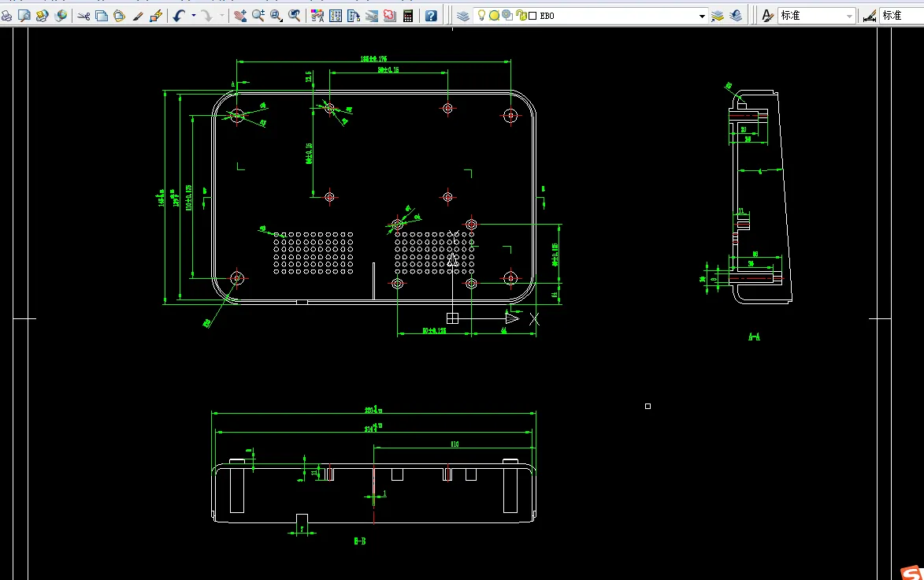Open Sheet Set Manager icon
Viewport: 924px width, 580px height.
pos(372,16)
